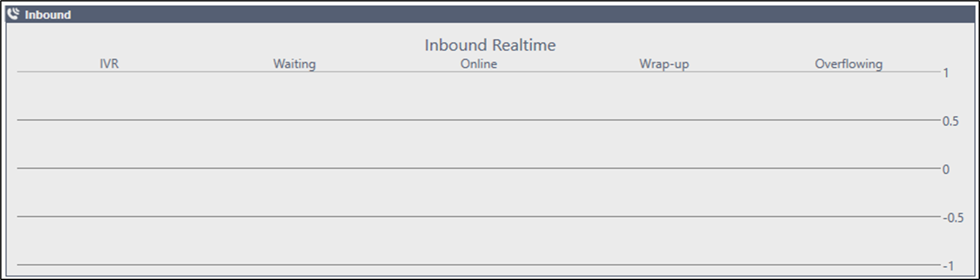Select the Waiting column label
The width and height of the screenshot is (980, 280).
[x=294, y=64]
